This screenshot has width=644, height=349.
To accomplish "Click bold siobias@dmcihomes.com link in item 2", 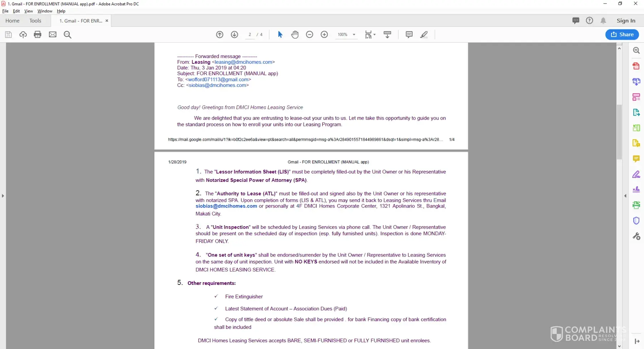I will coord(226,206).
